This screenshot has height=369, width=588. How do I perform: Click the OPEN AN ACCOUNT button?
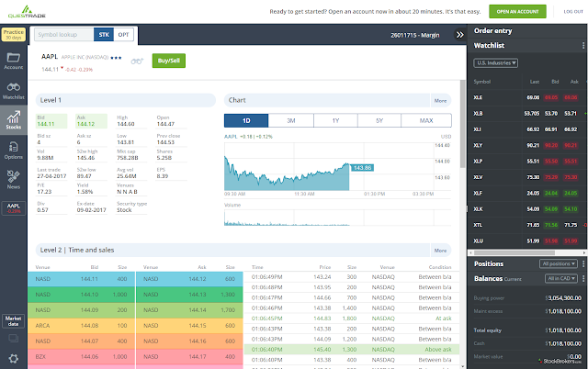point(517,12)
